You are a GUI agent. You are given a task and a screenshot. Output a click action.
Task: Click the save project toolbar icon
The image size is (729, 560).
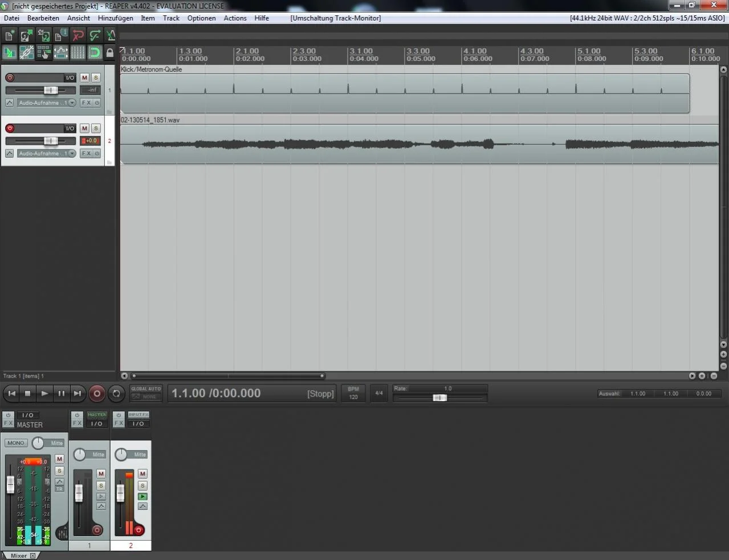coord(43,36)
